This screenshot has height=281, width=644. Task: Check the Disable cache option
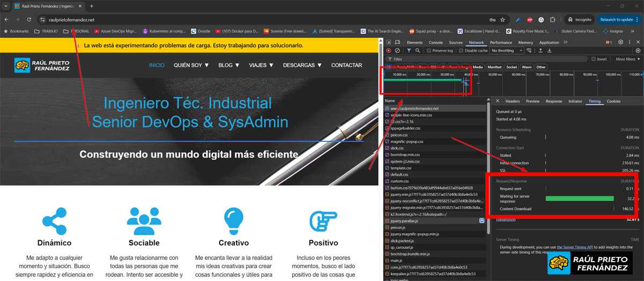[462, 51]
